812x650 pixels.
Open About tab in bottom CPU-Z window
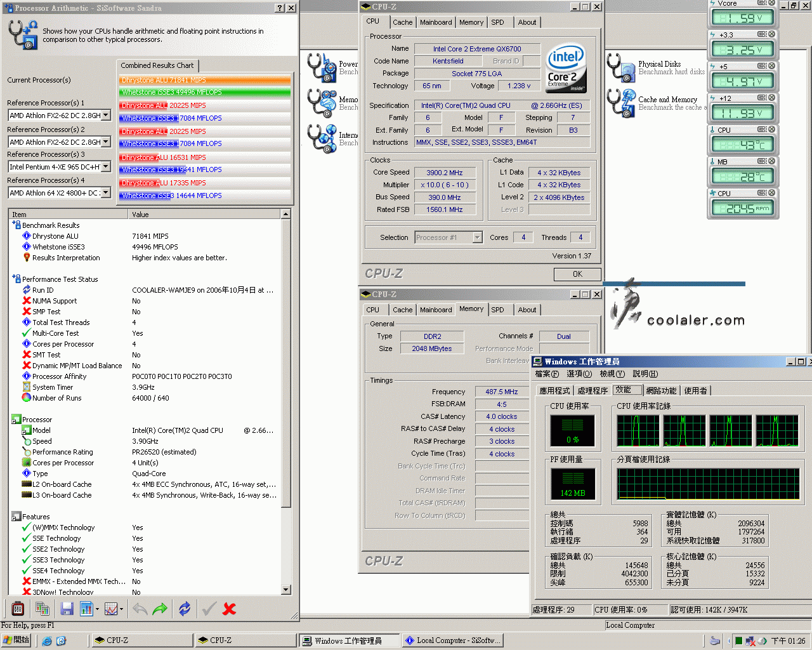(527, 310)
